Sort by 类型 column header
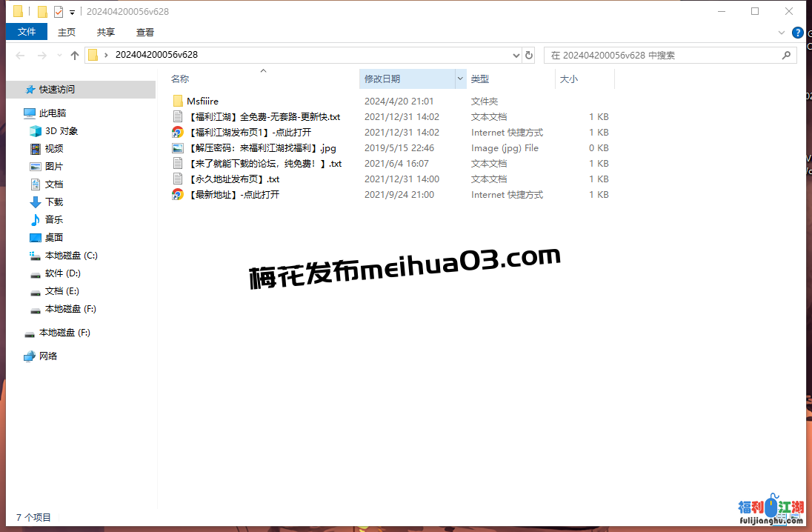The image size is (812, 532). [x=479, y=79]
